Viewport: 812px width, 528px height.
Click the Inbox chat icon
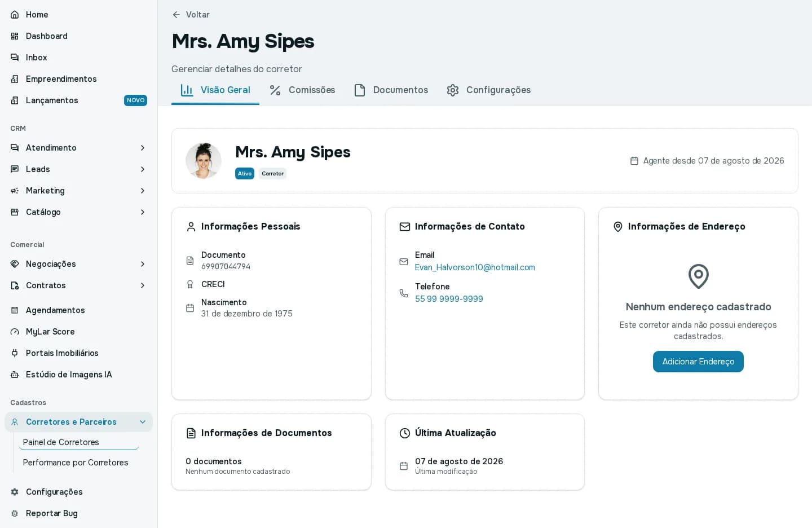15,58
